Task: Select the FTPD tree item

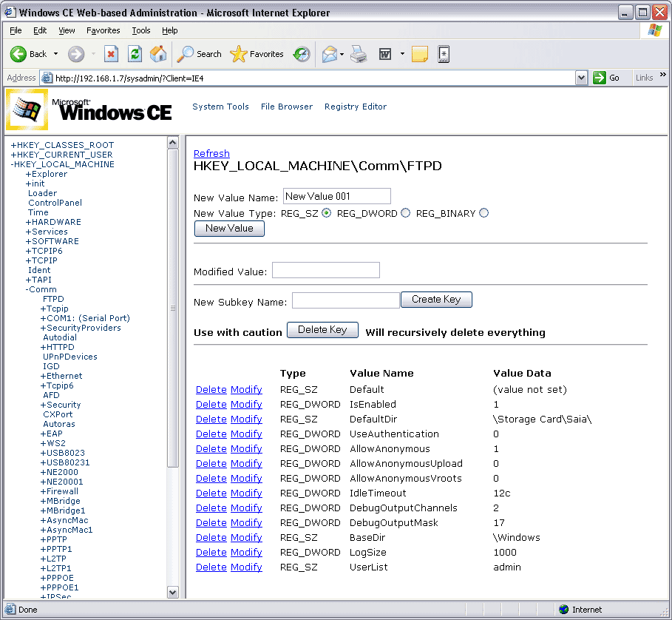Action: [x=53, y=299]
